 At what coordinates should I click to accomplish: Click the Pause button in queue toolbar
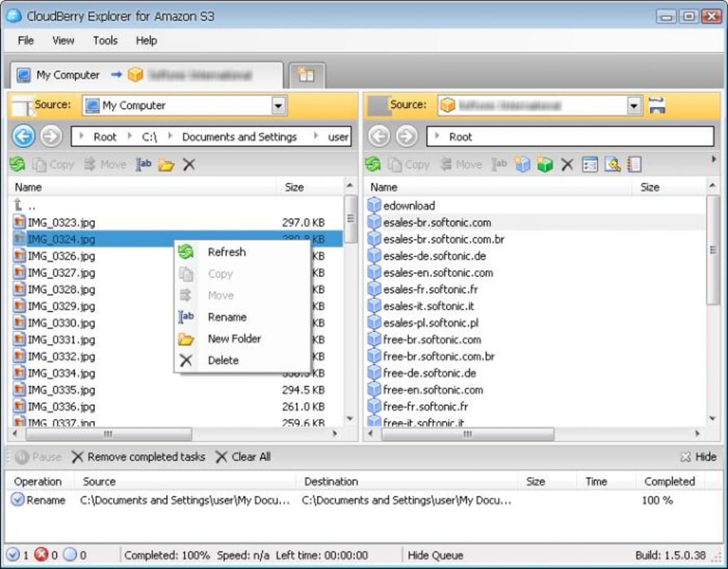coord(38,457)
